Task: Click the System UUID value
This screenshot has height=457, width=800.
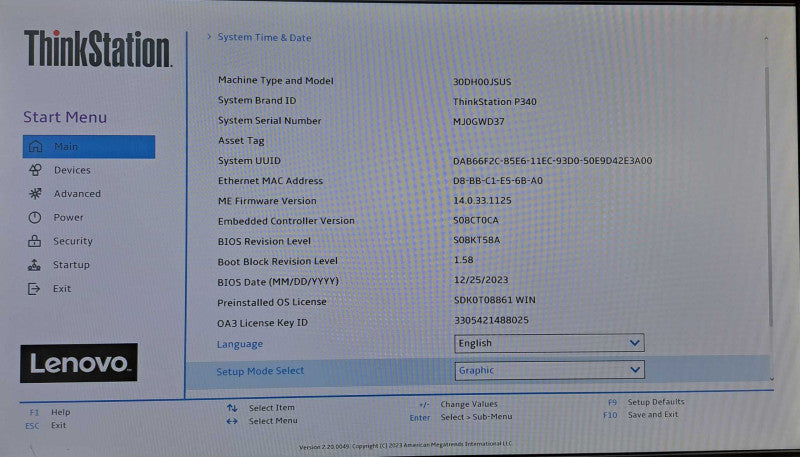Action: coord(553,161)
